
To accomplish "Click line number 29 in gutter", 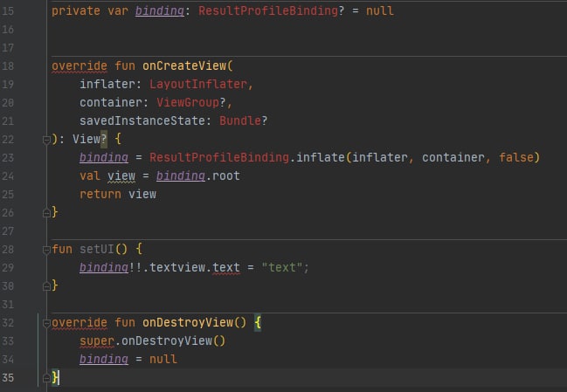I will pyautogui.click(x=8, y=268).
